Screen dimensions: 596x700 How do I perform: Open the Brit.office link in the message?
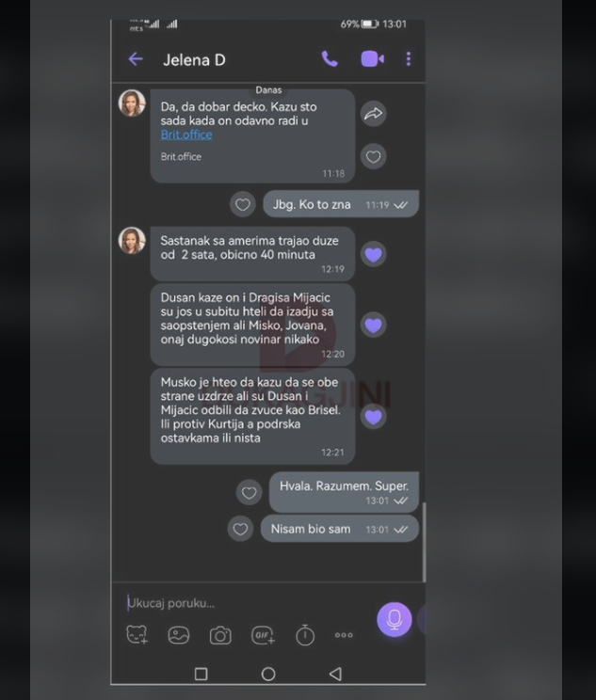[x=186, y=135]
